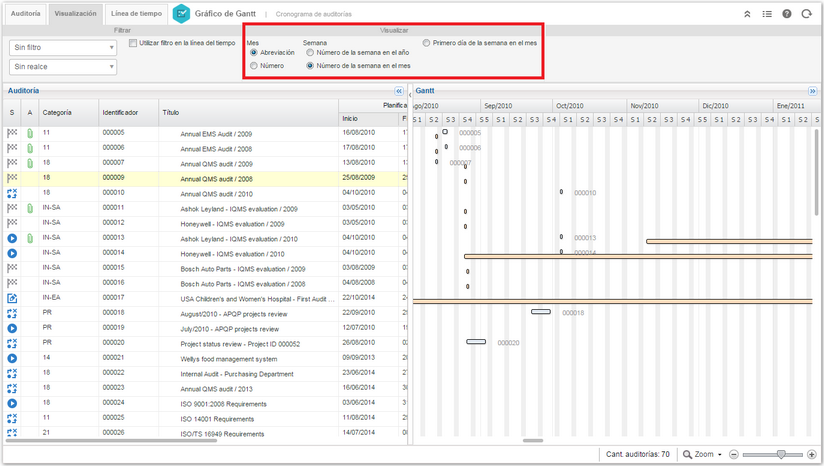
Task: Click the green attachment clip for 000005
Action: [x=30, y=133]
